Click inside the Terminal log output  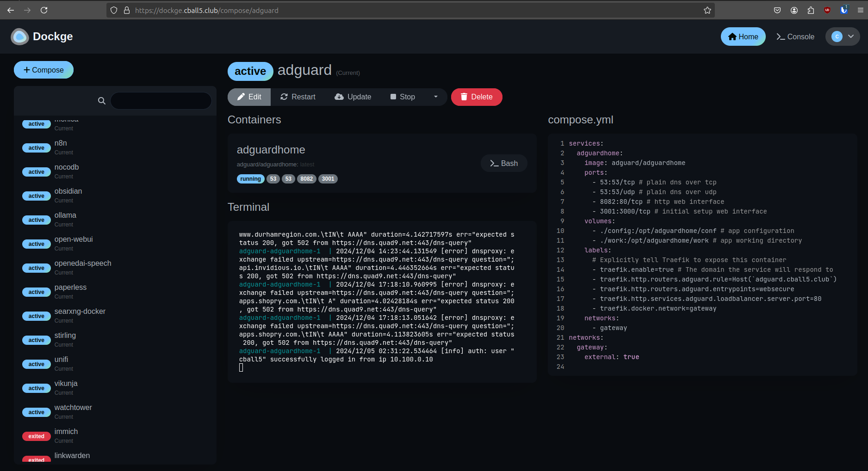pos(382,301)
